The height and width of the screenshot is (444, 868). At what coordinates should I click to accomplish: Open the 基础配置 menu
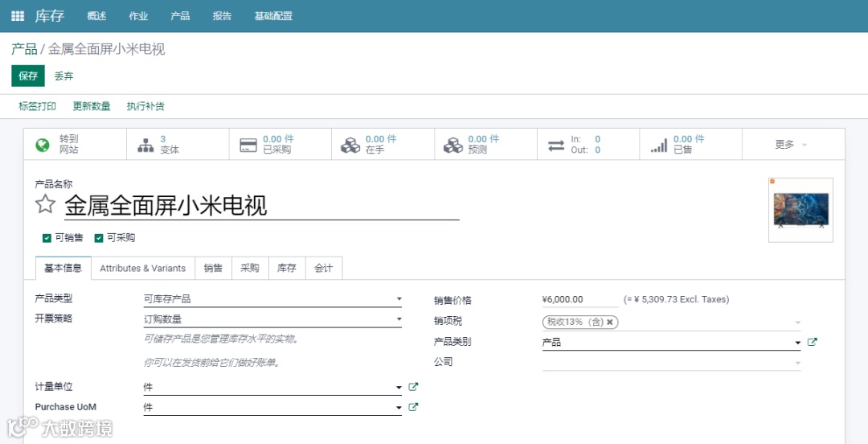tap(273, 16)
